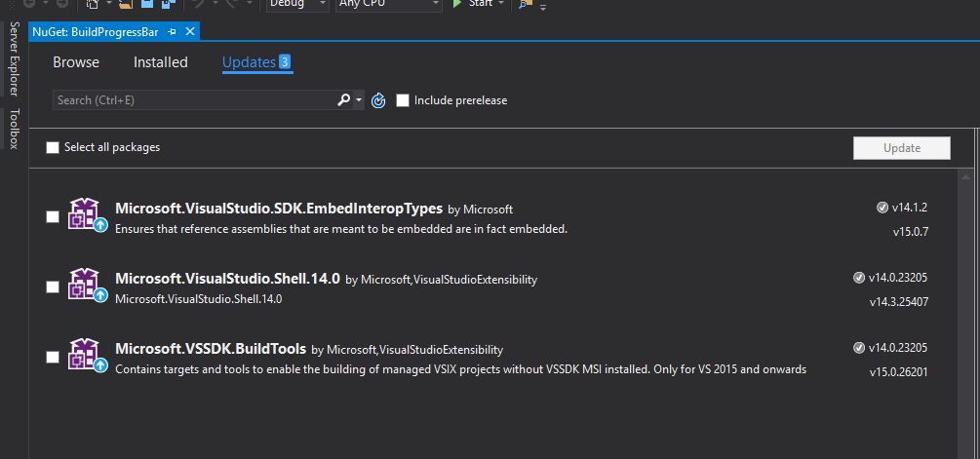This screenshot has height=459, width=980.
Task: Check Select all packages
Action: (53, 147)
